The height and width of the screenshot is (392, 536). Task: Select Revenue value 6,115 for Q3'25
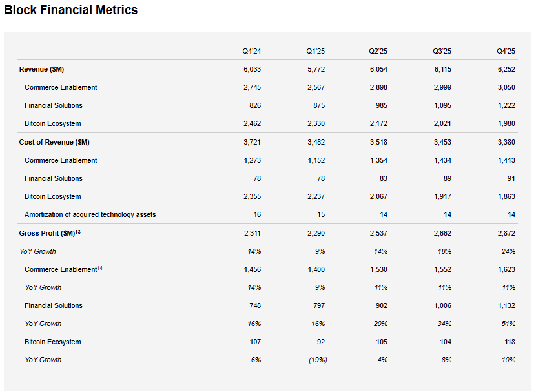pos(442,69)
